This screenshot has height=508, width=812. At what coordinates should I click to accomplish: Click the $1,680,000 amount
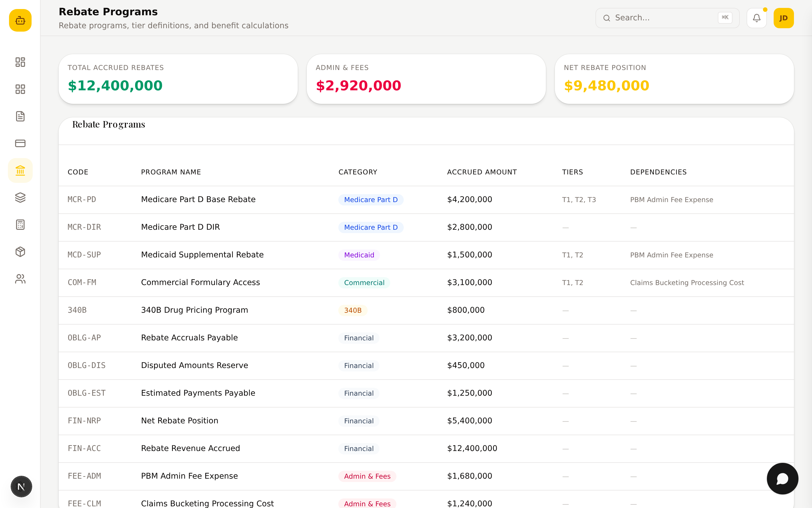pyautogui.click(x=469, y=476)
